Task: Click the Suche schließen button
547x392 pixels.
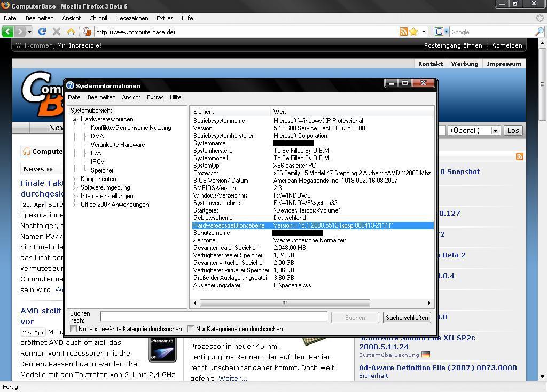Action: 407,318
